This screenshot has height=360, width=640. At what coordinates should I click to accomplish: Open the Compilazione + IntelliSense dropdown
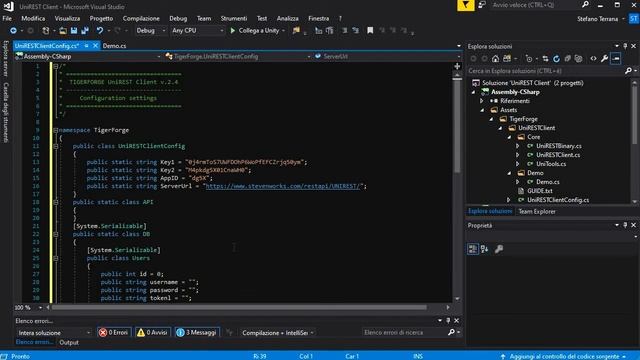278,333
